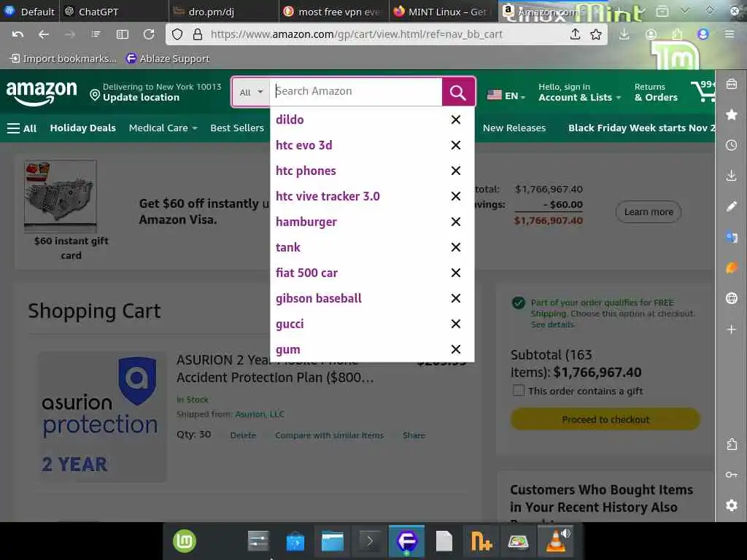747x560 pixels.
Task: Click the browser undo arrow icon
Action: click(x=18, y=34)
